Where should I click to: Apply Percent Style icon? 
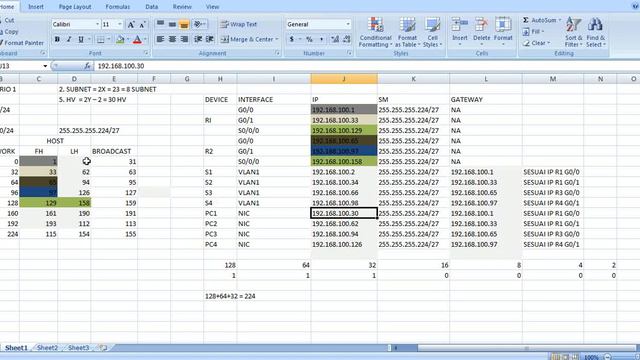pos(309,39)
